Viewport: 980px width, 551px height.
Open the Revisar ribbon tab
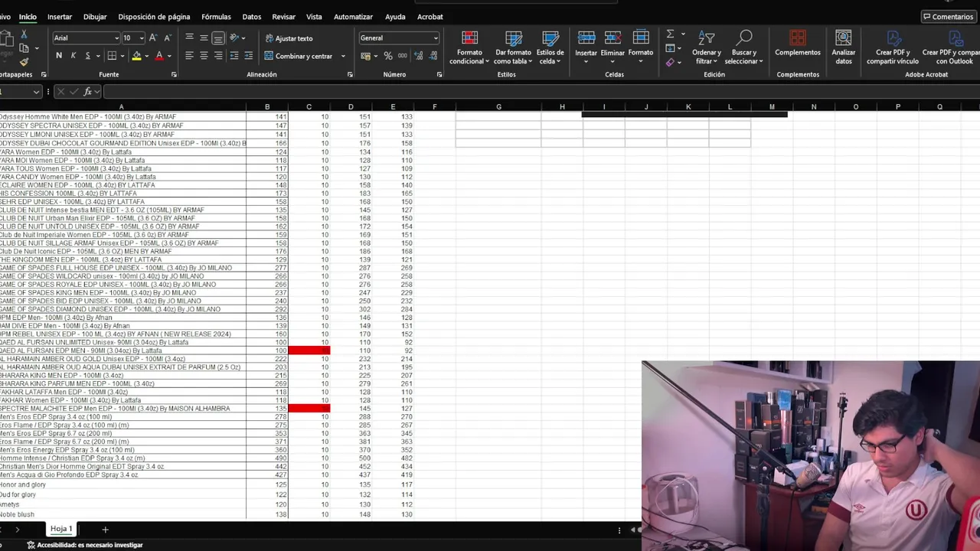pyautogui.click(x=283, y=17)
